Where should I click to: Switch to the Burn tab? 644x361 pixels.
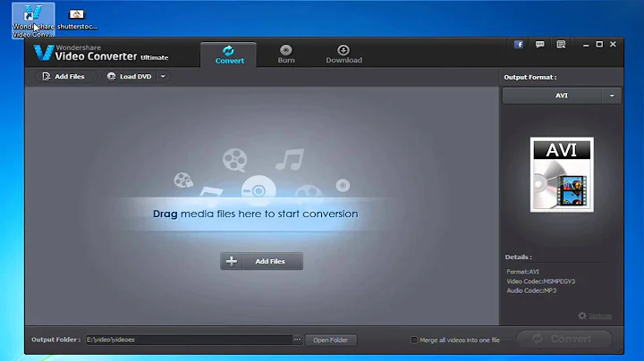click(x=286, y=55)
